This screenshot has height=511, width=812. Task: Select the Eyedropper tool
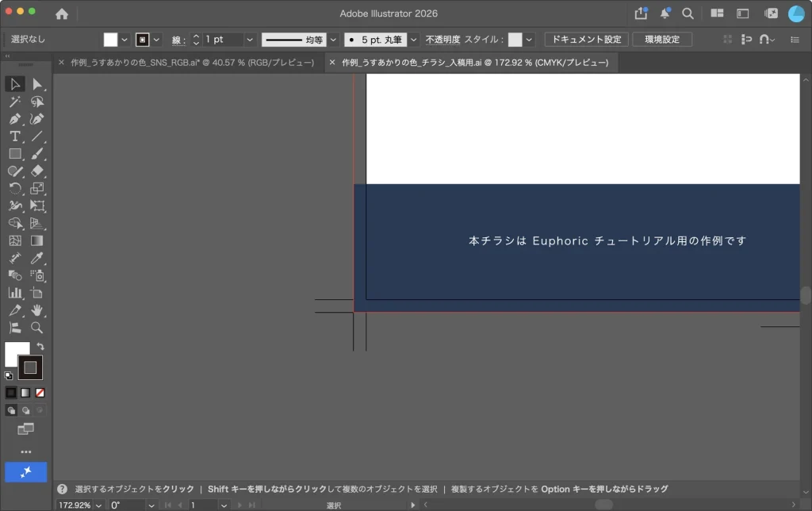[36, 258]
